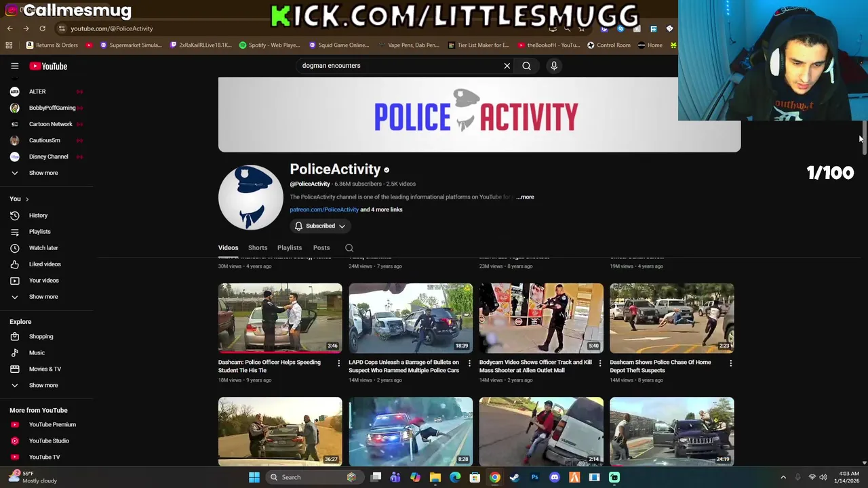Switch to the Shorts tab

click(x=258, y=248)
